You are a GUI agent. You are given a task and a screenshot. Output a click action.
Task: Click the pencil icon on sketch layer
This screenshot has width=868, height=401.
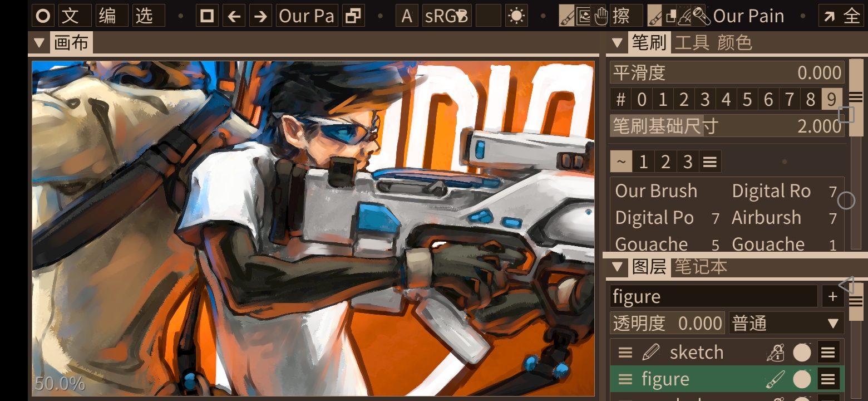pos(650,353)
